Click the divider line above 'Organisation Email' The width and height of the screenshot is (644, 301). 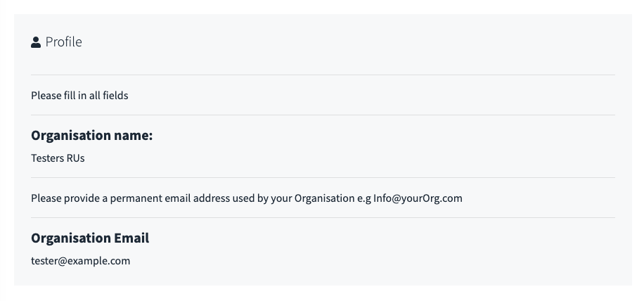coord(323,217)
